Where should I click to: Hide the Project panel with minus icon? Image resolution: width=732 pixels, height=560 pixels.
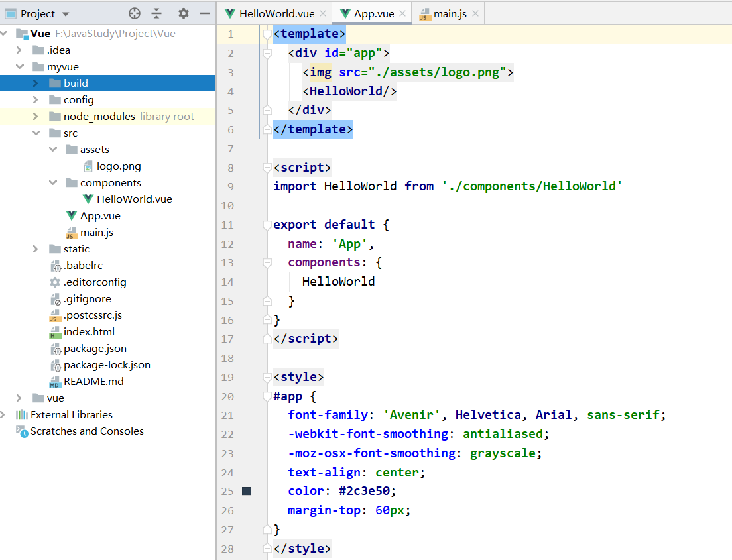point(205,13)
